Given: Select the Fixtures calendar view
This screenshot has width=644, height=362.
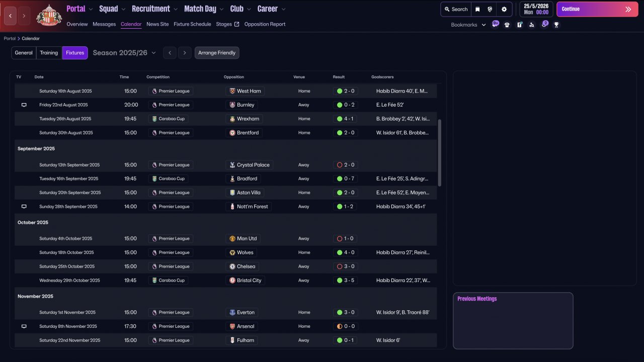Looking at the screenshot, I should [x=75, y=53].
